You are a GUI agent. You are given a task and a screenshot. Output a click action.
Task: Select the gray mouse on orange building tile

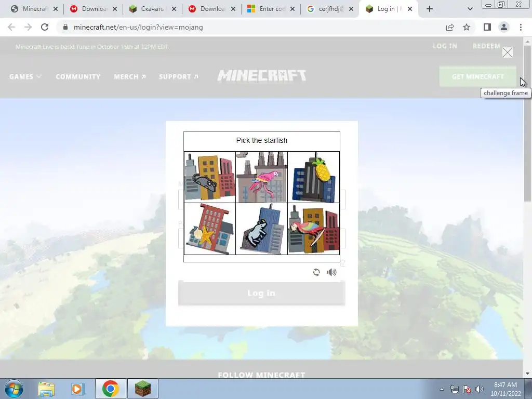click(x=210, y=177)
